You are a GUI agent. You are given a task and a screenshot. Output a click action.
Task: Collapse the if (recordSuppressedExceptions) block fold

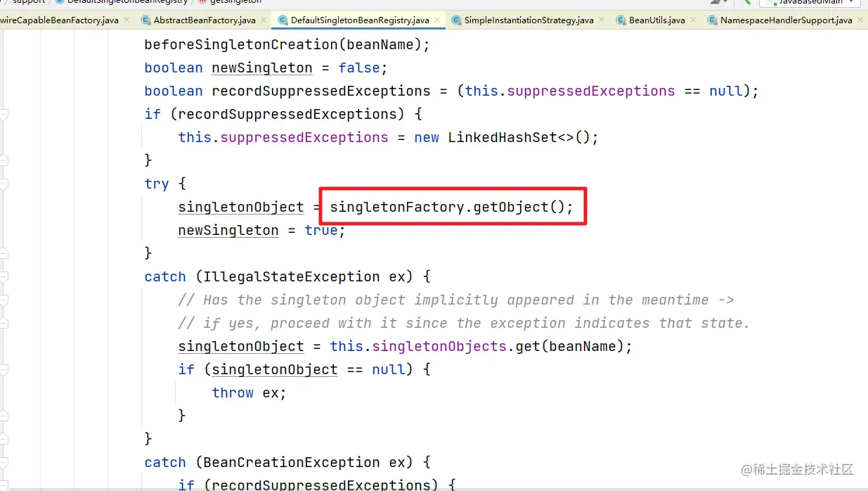tap(4, 114)
